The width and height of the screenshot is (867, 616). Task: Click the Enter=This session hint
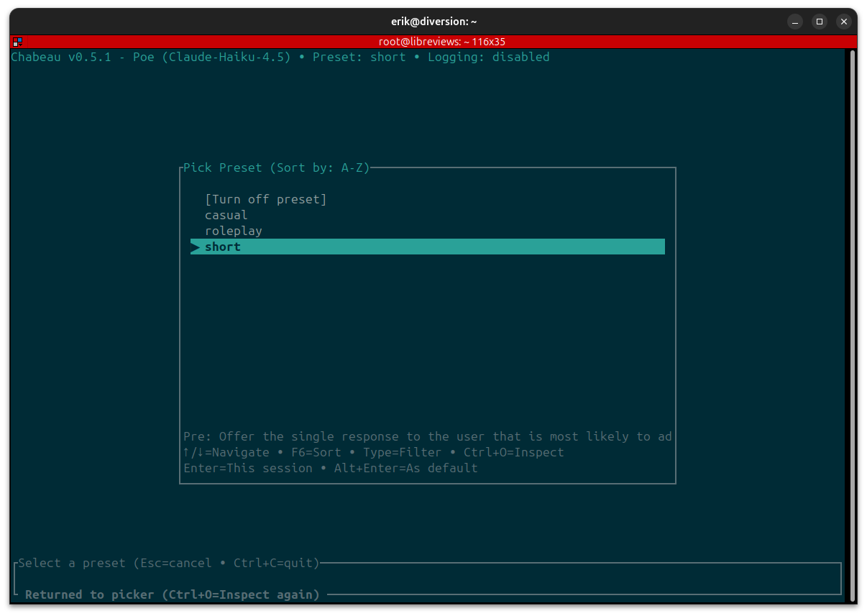[x=247, y=468]
